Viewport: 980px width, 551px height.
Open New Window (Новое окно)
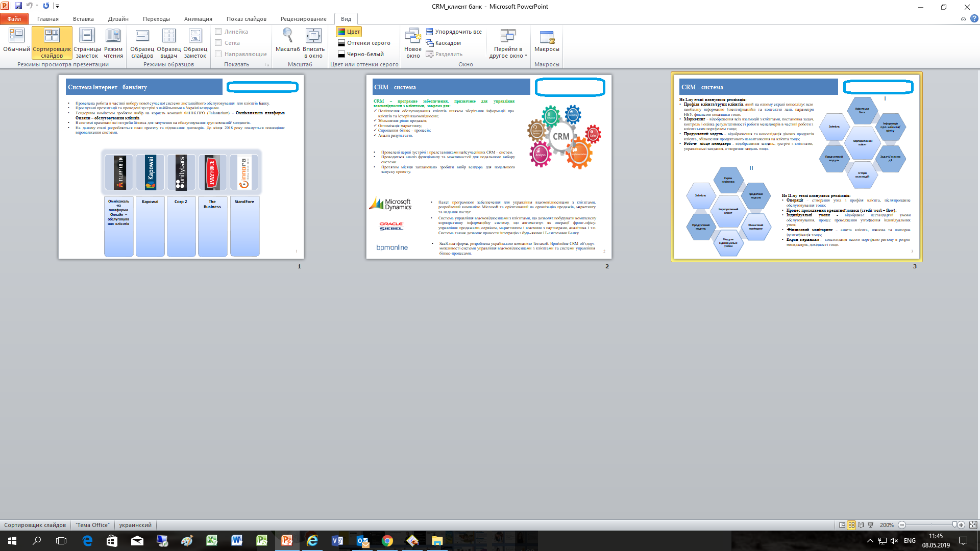click(x=413, y=43)
